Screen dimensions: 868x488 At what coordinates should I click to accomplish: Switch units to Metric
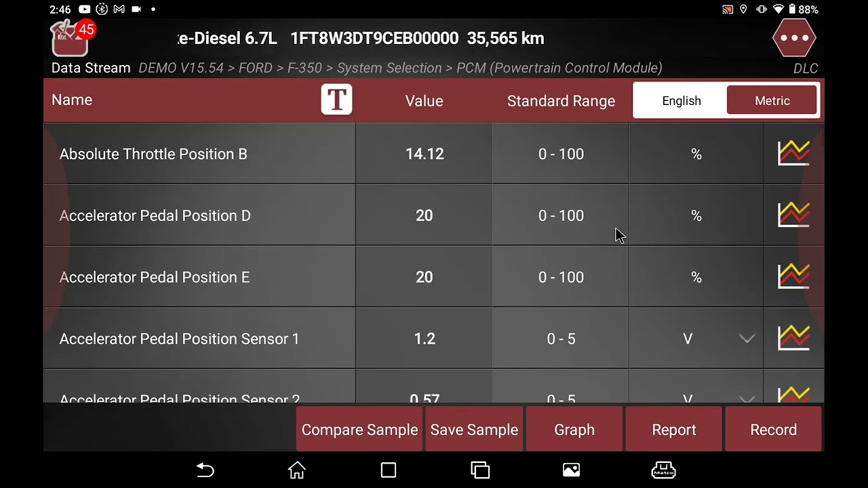(772, 100)
